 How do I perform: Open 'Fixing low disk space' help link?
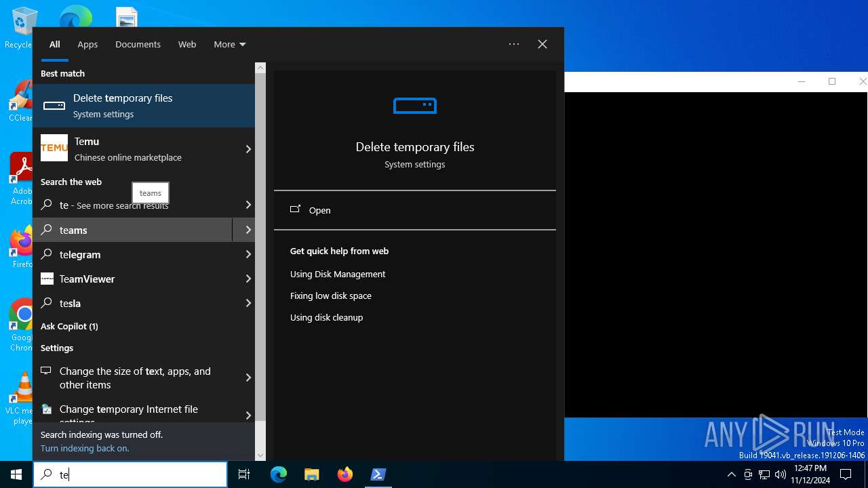(331, 296)
